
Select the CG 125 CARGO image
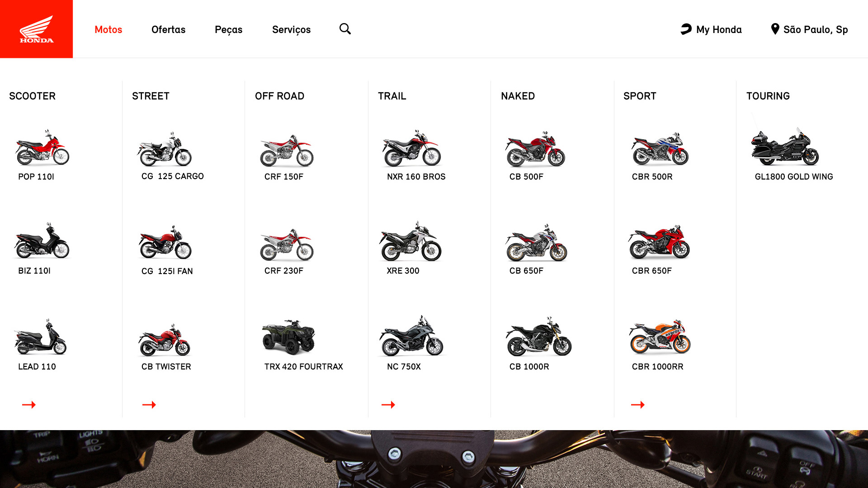click(x=165, y=149)
